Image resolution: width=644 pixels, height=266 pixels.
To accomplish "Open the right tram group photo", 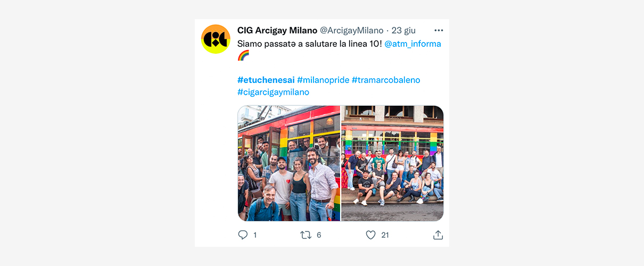I will click(x=392, y=163).
